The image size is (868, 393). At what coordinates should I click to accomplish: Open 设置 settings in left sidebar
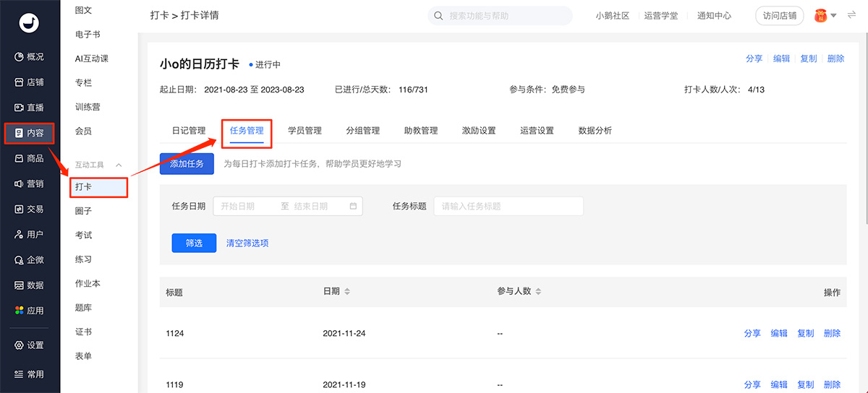(30, 345)
